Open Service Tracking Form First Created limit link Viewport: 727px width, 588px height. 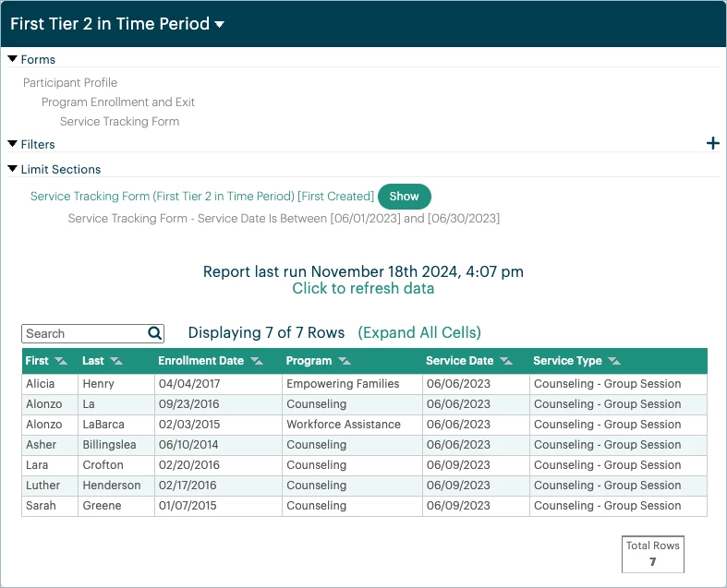(202, 197)
